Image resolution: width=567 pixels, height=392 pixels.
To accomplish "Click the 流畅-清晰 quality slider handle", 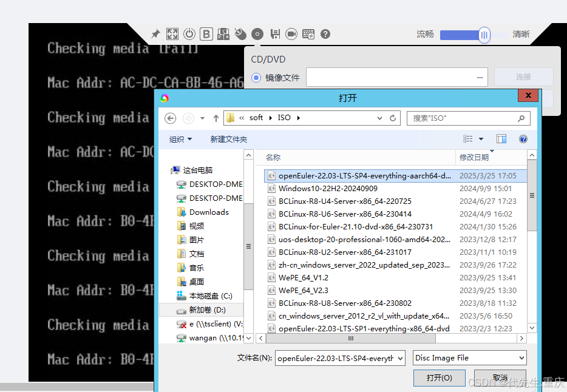I will 484,35.
